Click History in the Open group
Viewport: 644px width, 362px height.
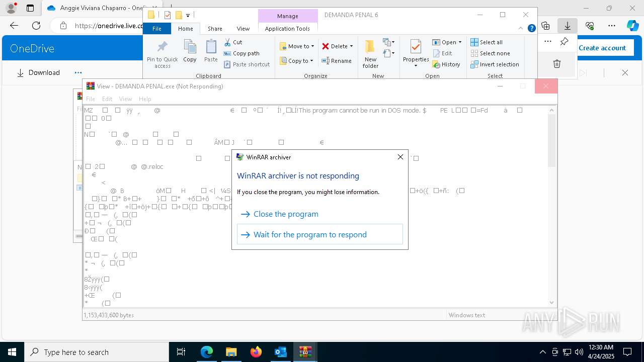(x=446, y=64)
